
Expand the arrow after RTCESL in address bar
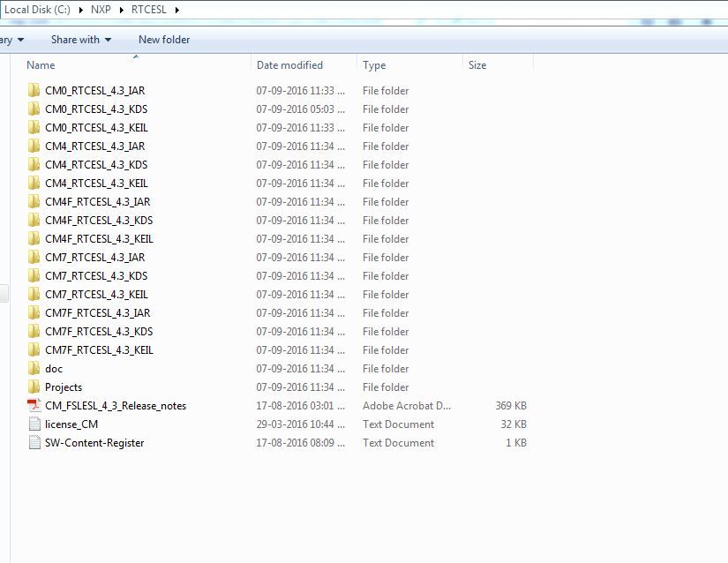click(x=176, y=10)
